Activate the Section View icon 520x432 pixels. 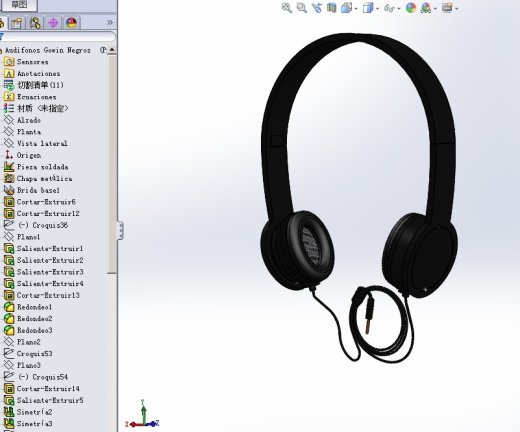click(x=331, y=8)
